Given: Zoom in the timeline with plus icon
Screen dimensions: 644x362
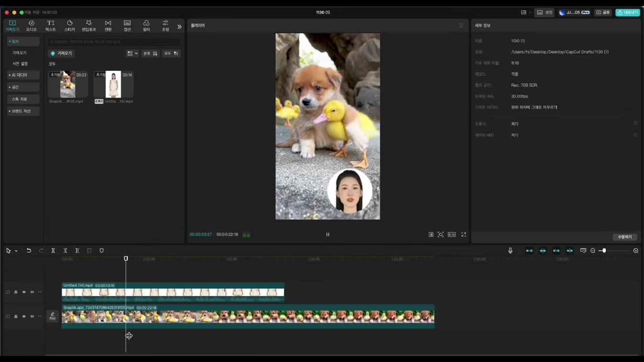Looking at the screenshot, I should pyautogui.click(x=636, y=251).
